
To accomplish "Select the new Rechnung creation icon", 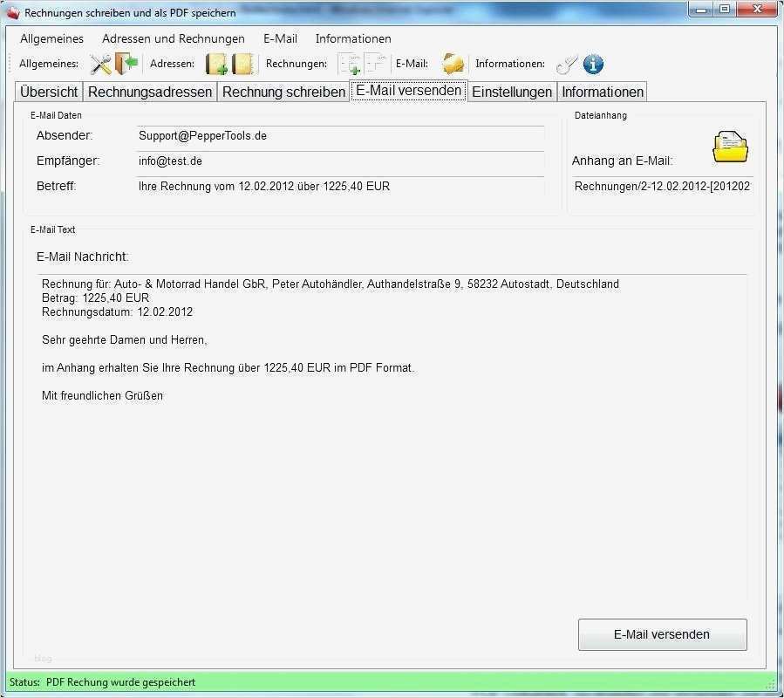I will (351, 65).
